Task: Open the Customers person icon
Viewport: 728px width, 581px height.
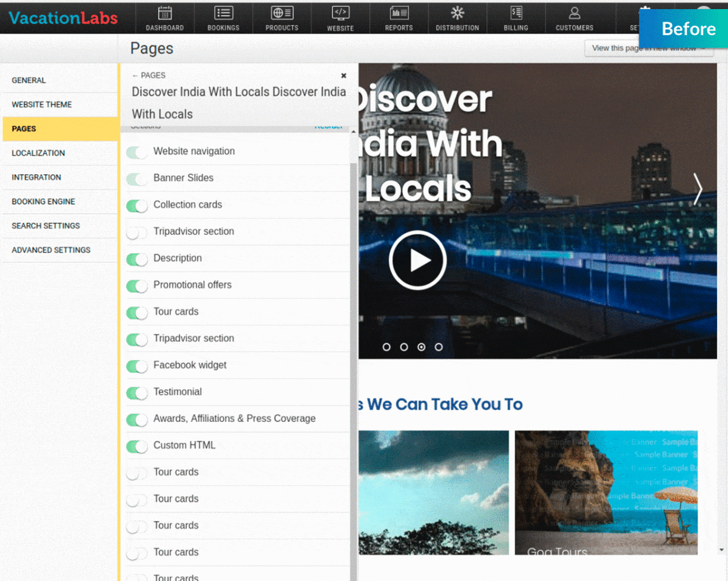Action: coord(575,13)
